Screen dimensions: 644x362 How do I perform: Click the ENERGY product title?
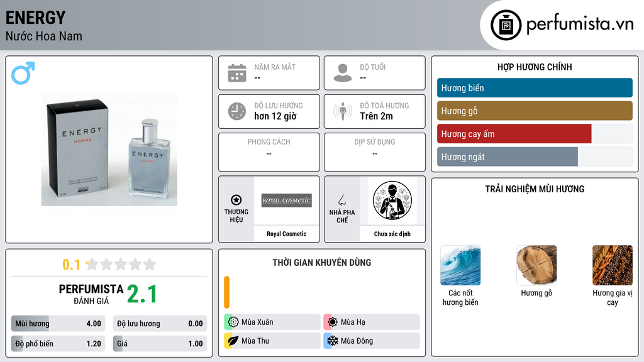point(36,18)
